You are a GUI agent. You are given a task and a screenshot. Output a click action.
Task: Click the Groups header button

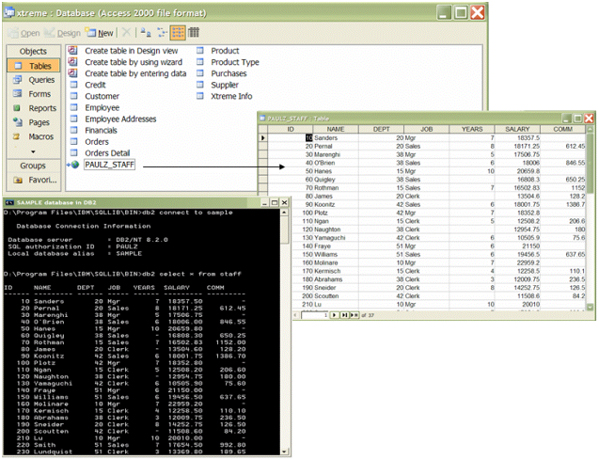(34, 166)
